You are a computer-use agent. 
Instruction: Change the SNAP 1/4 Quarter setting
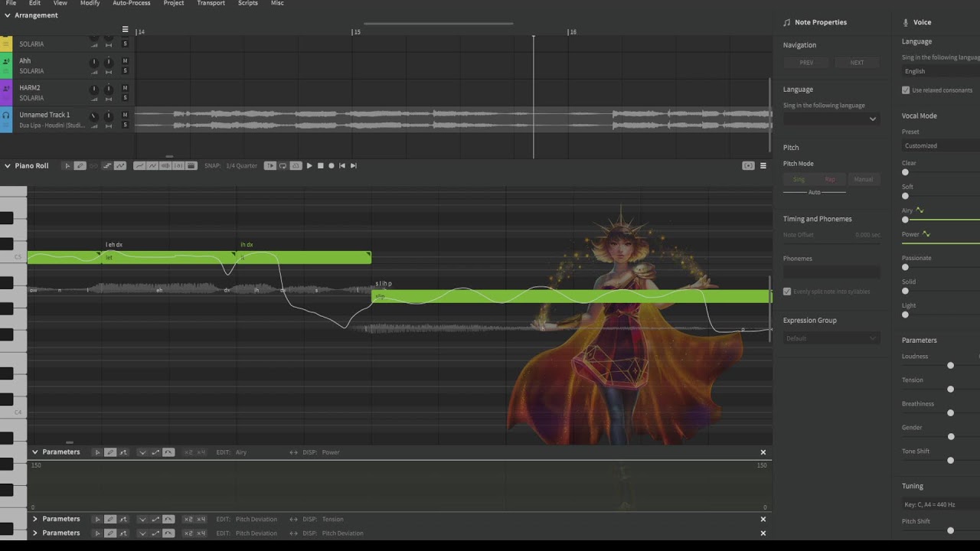click(x=241, y=165)
